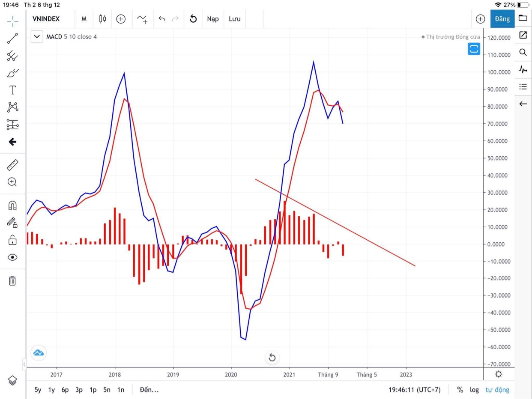
Task: Click the blue cloud icon on chart
Action: coord(39,353)
